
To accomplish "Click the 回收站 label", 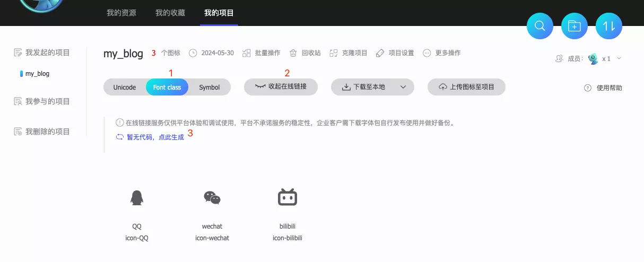I will [311, 53].
